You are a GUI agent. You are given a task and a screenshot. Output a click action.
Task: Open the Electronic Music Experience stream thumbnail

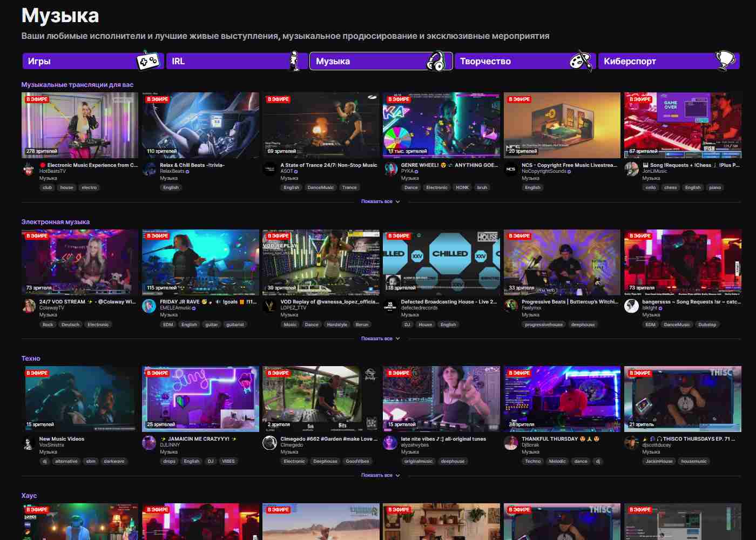coord(80,125)
